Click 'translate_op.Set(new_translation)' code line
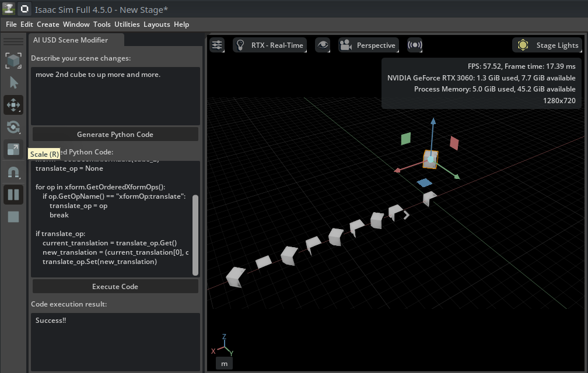 click(x=100, y=262)
